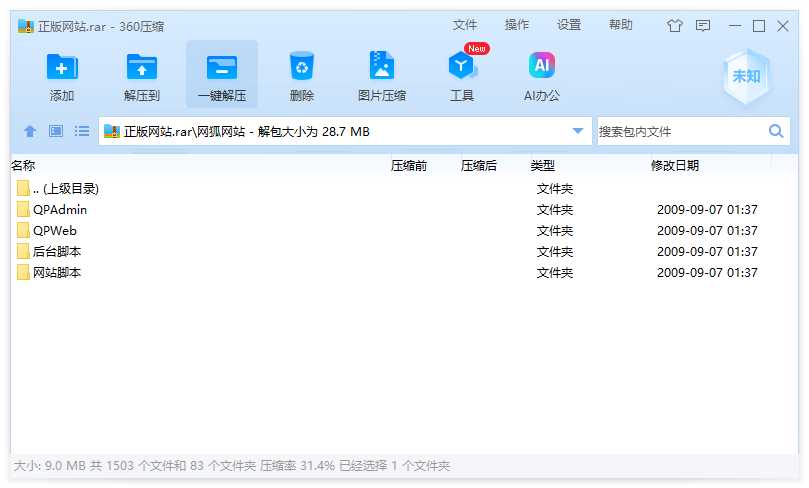The height and width of the screenshot is (488, 809).
Task: Close the 360压缩 window
Action: (x=783, y=26)
